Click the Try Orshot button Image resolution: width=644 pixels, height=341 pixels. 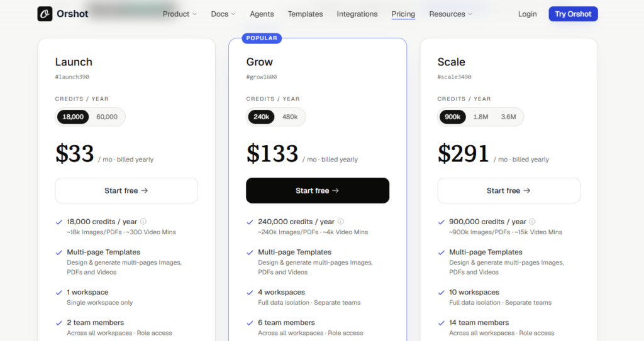coord(573,14)
